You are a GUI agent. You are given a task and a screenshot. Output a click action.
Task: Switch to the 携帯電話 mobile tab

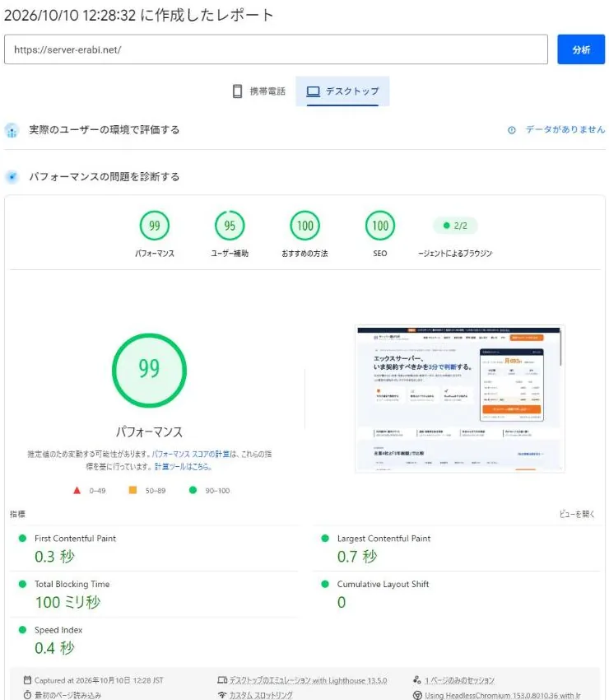point(259,91)
